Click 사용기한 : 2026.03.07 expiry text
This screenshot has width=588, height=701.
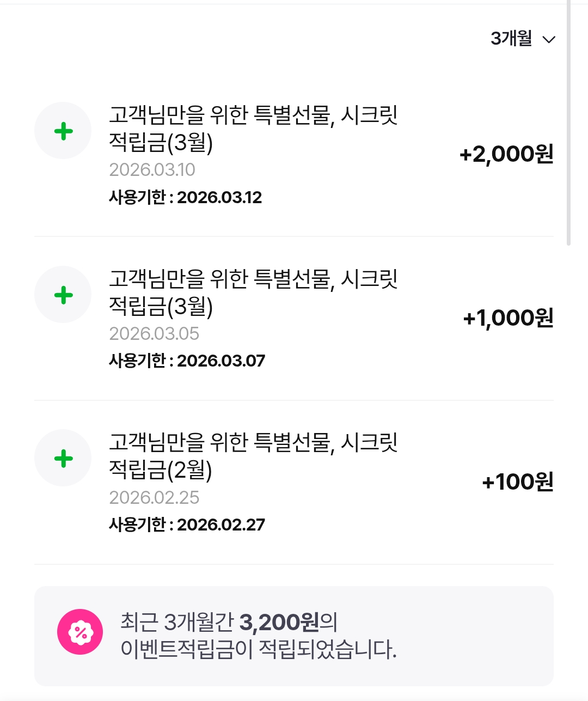coord(187,361)
